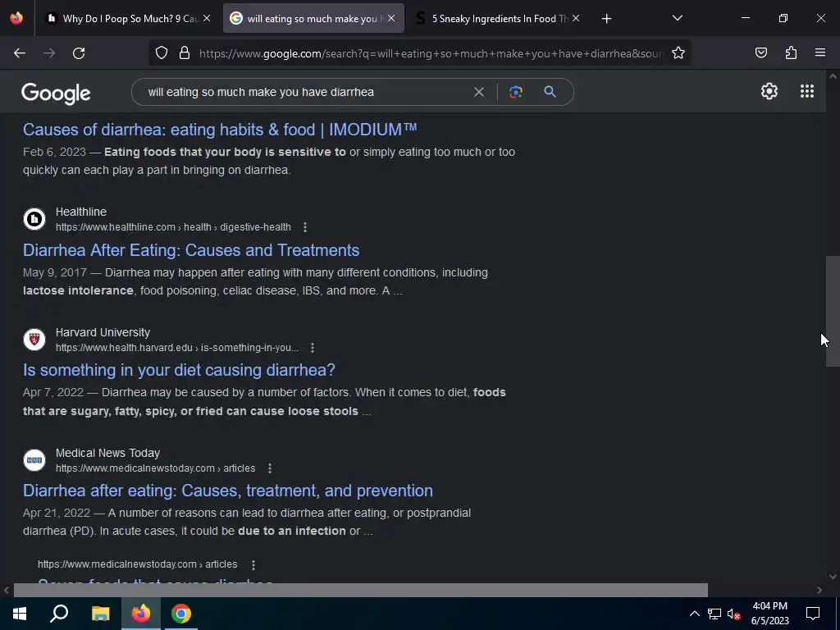This screenshot has height=630, width=840.
Task: Open Causes of diarrhea IMODIUM result
Action: click(x=220, y=130)
